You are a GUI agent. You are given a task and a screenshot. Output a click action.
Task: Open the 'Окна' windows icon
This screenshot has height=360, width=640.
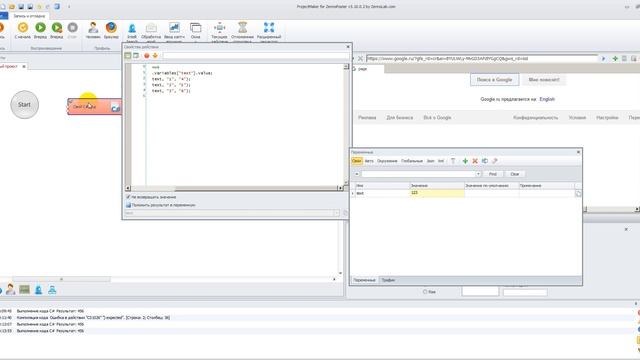click(196, 28)
